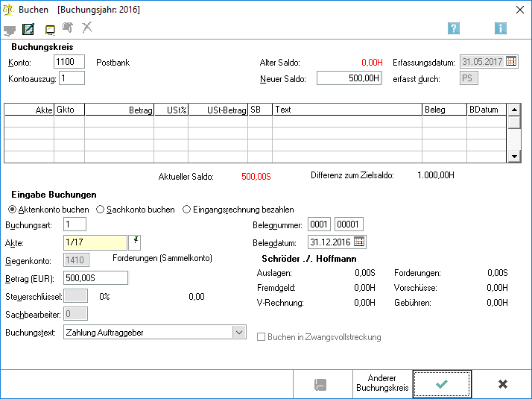532x399 pixels.
Task: Click the Gegenkonto field 1410
Action: (x=76, y=260)
